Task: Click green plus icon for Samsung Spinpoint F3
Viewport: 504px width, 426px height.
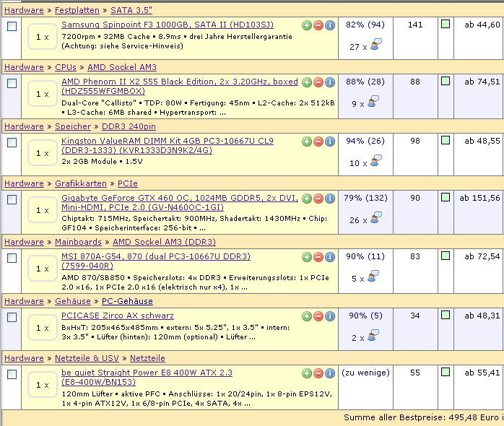Action: [307, 25]
